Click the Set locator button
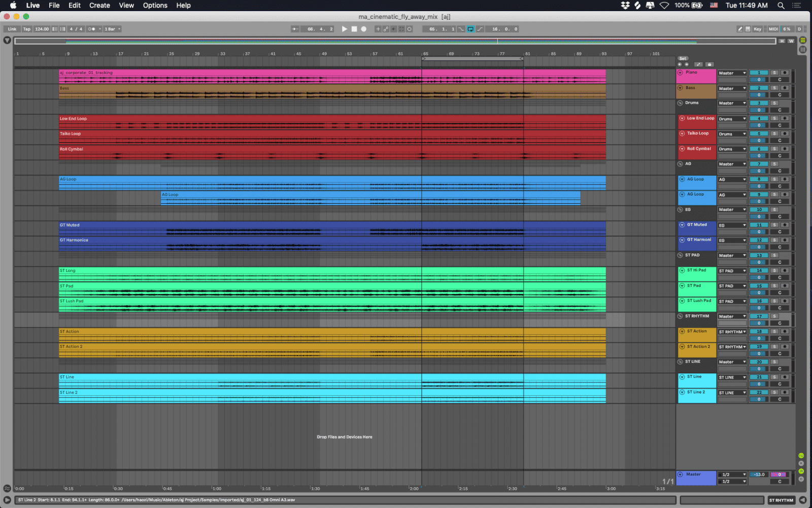Screen dimensions: 812x508 [x=683, y=58]
